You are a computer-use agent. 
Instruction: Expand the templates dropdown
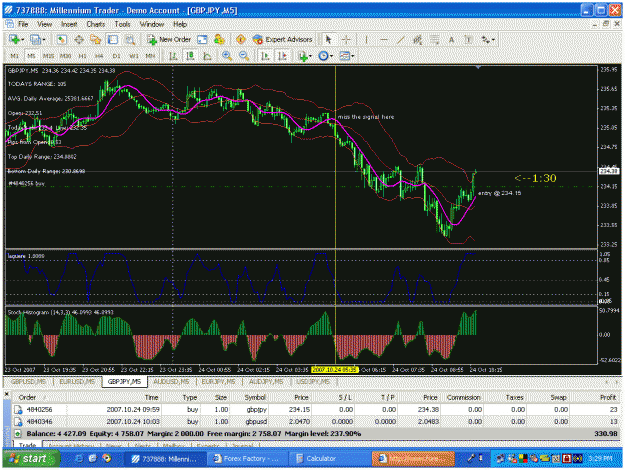pyautogui.click(x=346, y=56)
